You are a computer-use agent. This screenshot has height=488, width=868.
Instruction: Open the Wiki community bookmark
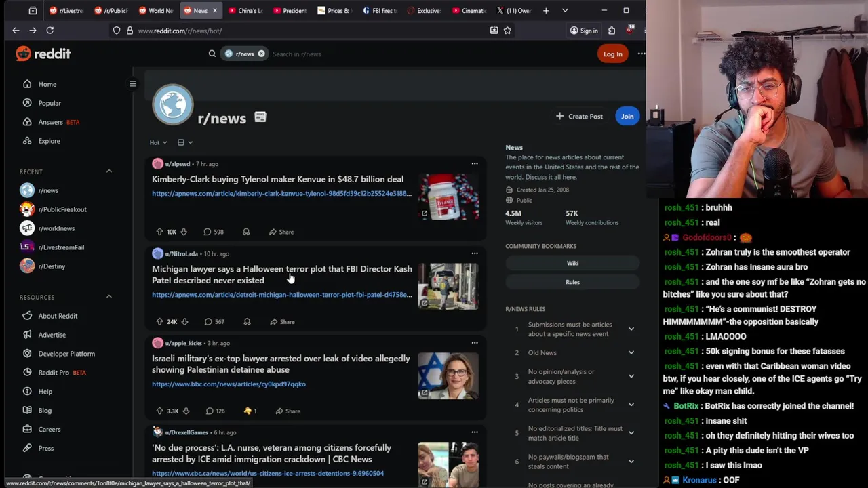point(572,263)
